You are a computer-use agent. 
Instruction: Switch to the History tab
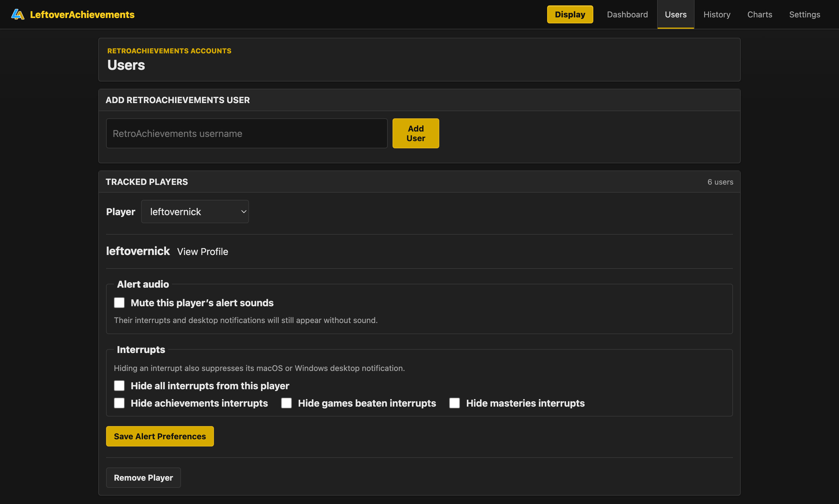717,14
